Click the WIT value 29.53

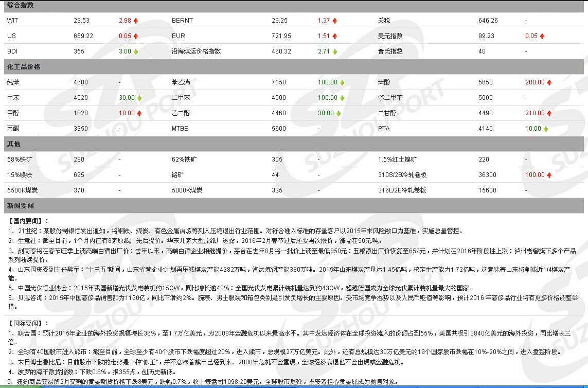[81, 21]
